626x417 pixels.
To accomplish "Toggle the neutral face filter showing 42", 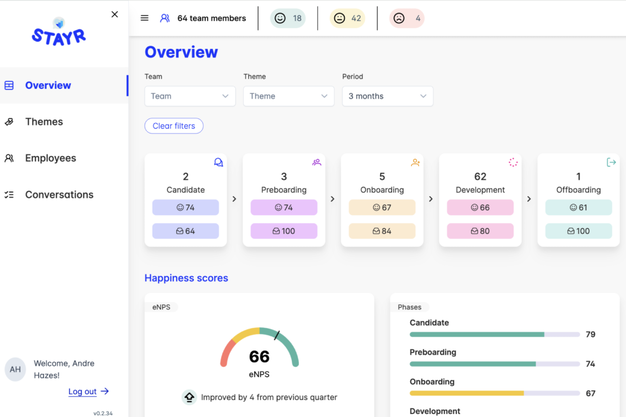I will click(x=347, y=18).
